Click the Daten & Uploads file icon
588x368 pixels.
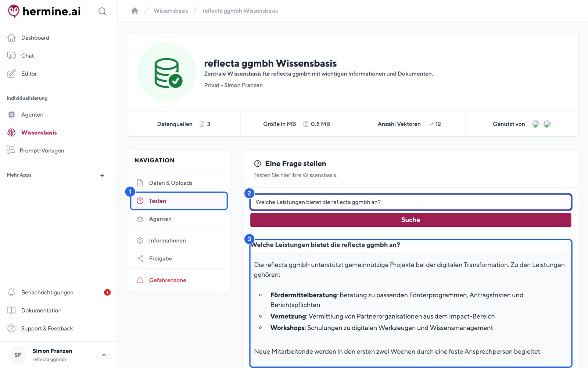pos(140,183)
